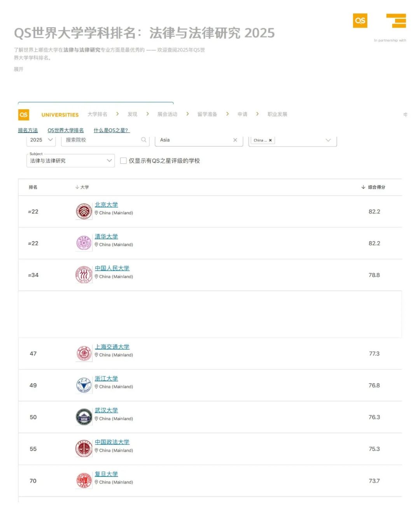Click the search magnifier icon

click(143, 140)
